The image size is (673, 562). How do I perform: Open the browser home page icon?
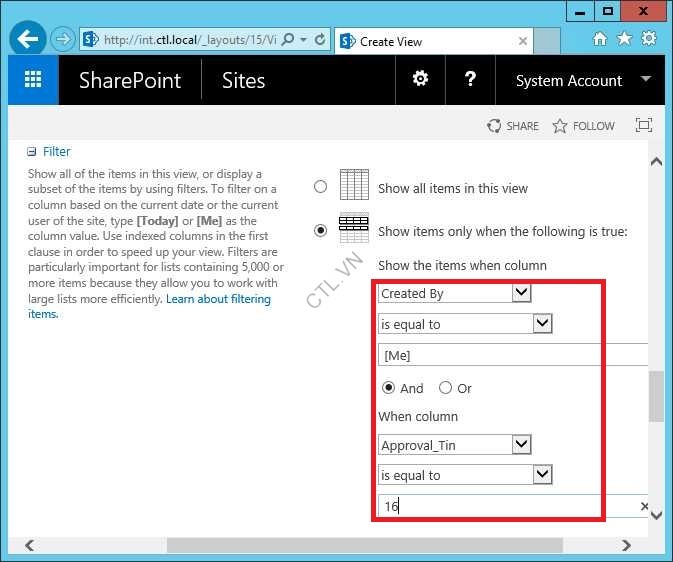(599, 39)
